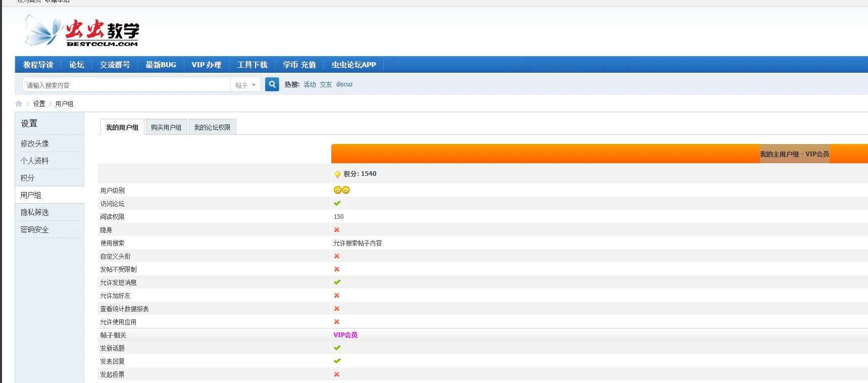The image size is (868, 383).
Task: Click the red cross for 允许使用应用
Action: tap(337, 322)
